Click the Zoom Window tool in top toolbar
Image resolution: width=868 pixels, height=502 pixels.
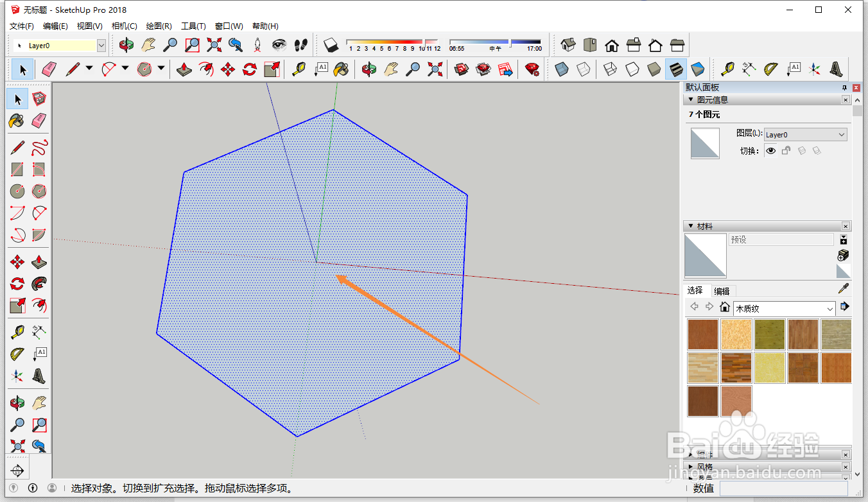pos(192,45)
